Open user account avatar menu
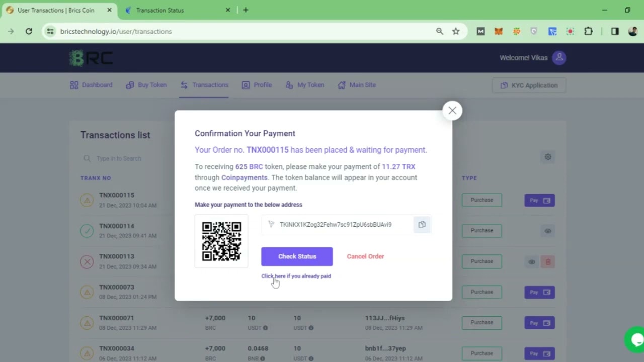644x362 pixels. (x=559, y=58)
